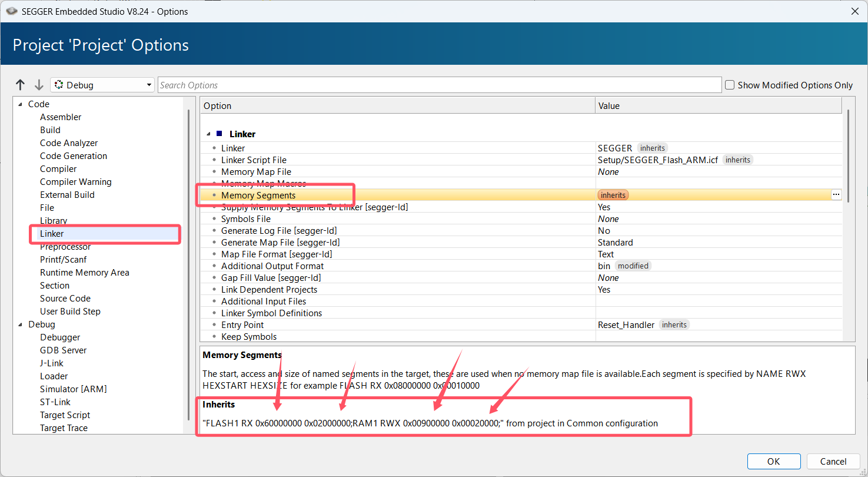Click the bin modified value cell
The height and width of the screenshot is (477, 868).
point(719,266)
